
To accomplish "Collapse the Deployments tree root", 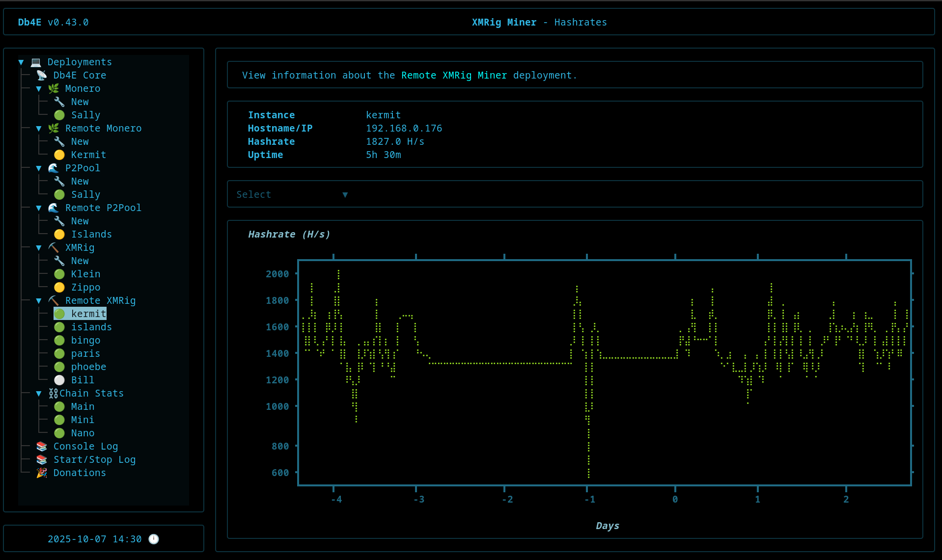I will (x=21, y=62).
